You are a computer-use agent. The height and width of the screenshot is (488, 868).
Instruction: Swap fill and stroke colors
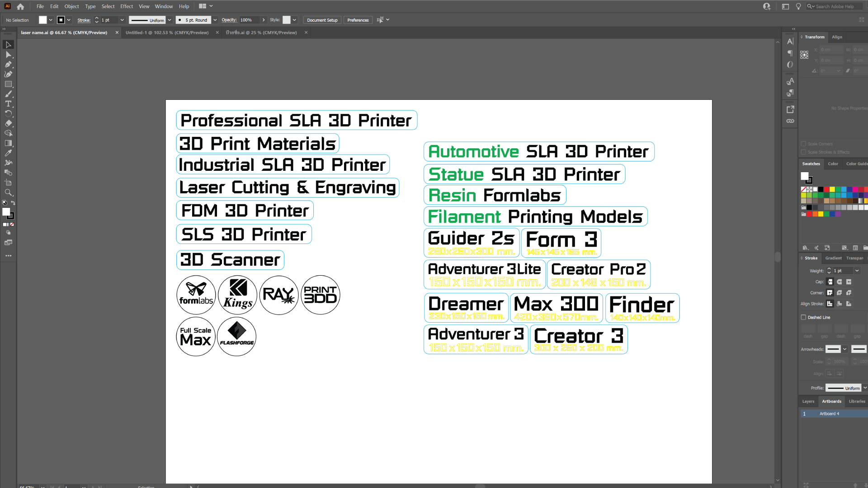click(13, 203)
